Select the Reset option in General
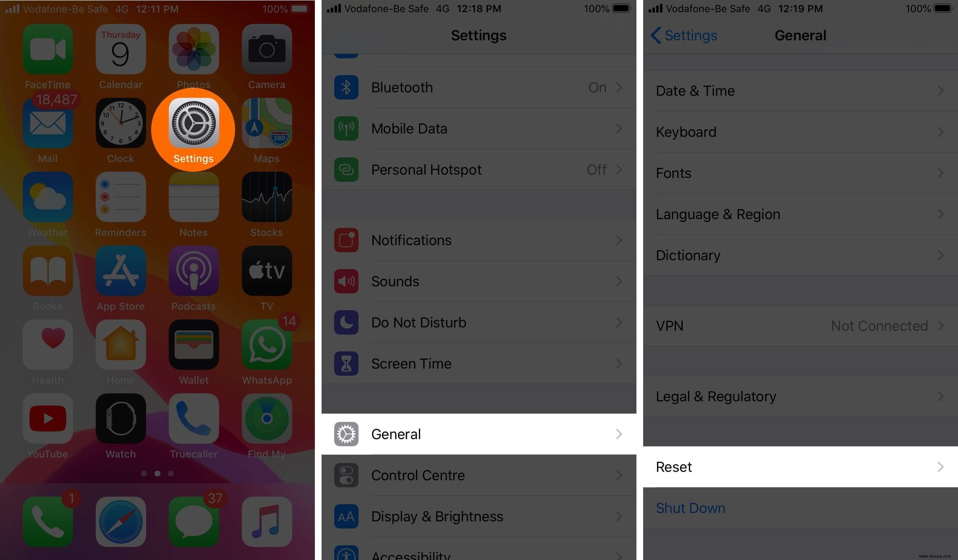The width and height of the screenshot is (958, 560). tap(800, 466)
